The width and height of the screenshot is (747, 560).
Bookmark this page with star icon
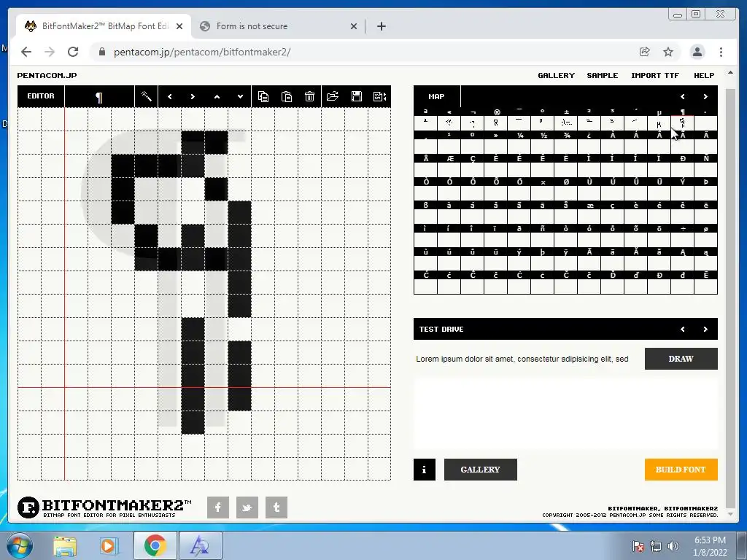point(668,52)
